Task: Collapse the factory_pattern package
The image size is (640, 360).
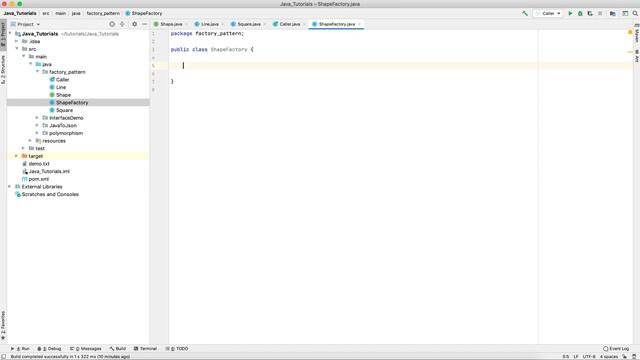Action: click(x=38, y=71)
